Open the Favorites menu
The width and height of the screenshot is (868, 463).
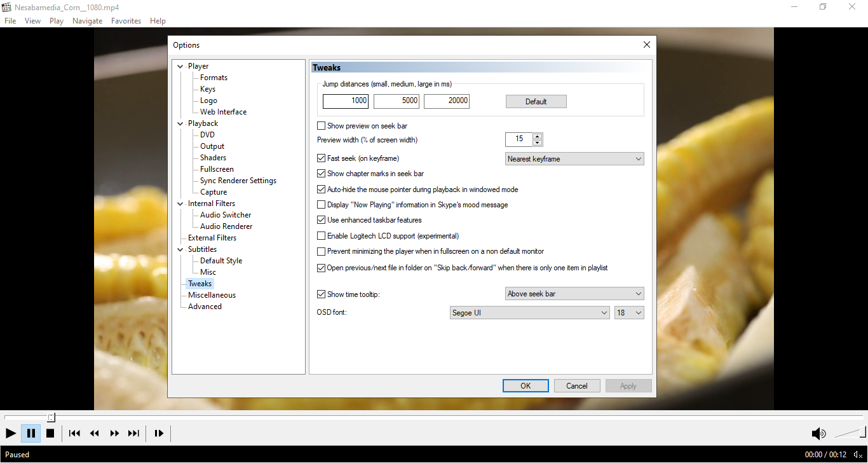click(126, 21)
